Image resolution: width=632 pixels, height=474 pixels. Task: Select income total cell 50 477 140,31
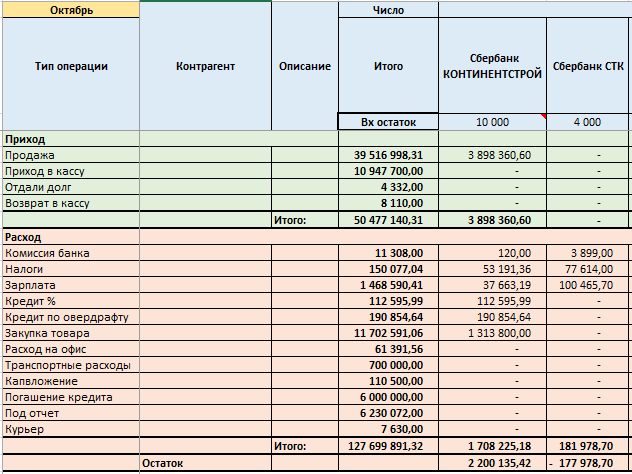point(388,220)
